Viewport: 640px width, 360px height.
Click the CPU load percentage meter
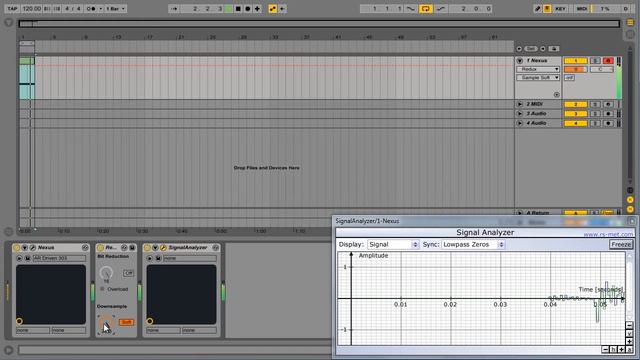604,9
